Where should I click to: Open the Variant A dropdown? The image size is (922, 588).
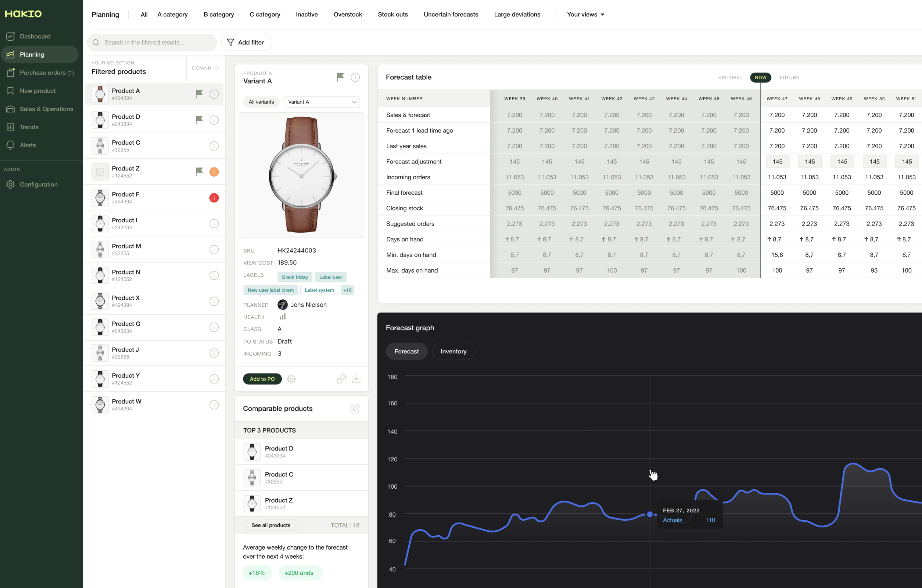pos(321,102)
